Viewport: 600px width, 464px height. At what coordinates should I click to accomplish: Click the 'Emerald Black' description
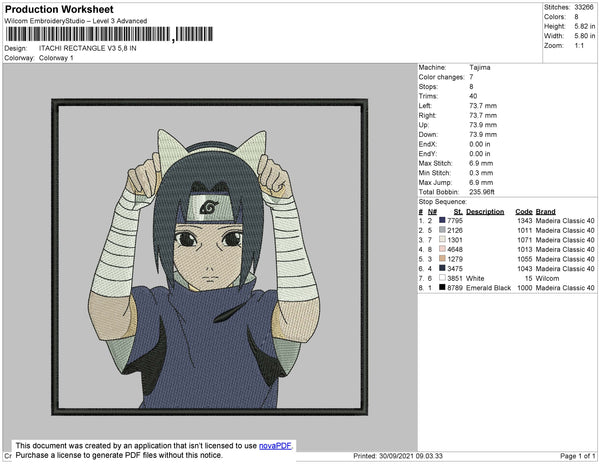coord(488,288)
